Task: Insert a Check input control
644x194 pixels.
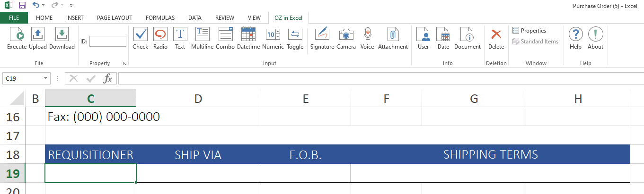Action: coord(141,38)
